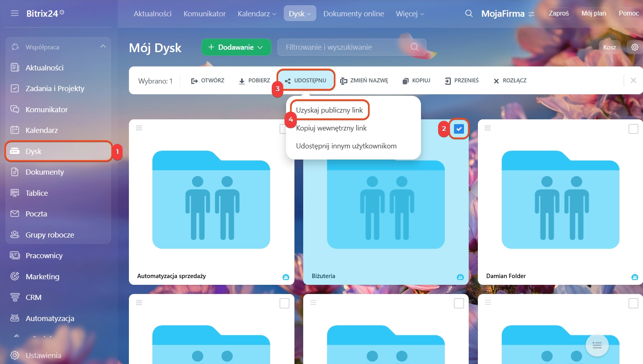The image size is (643, 364).
Task: Click the Przenieś move icon
Action: 448,81
